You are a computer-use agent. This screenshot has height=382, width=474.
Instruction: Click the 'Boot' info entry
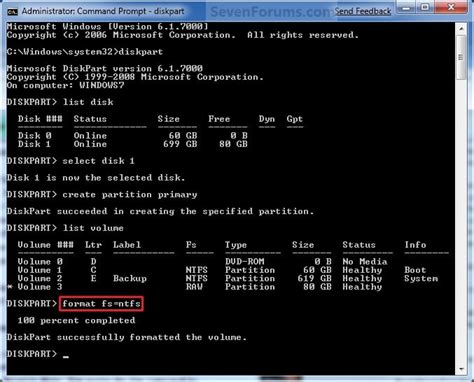(415, 270)
